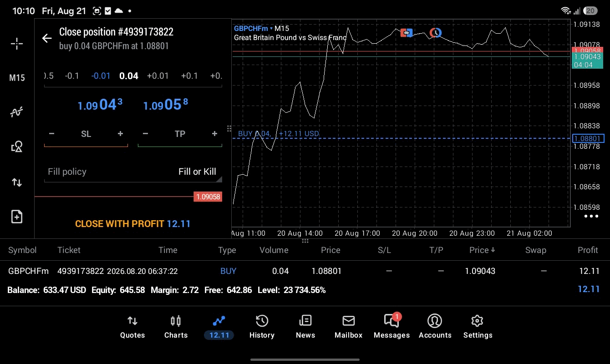Tap the blue clock event marker on chart
This screenshot has height=364, width=610.
pyautogui.click(x=436, y=32)
